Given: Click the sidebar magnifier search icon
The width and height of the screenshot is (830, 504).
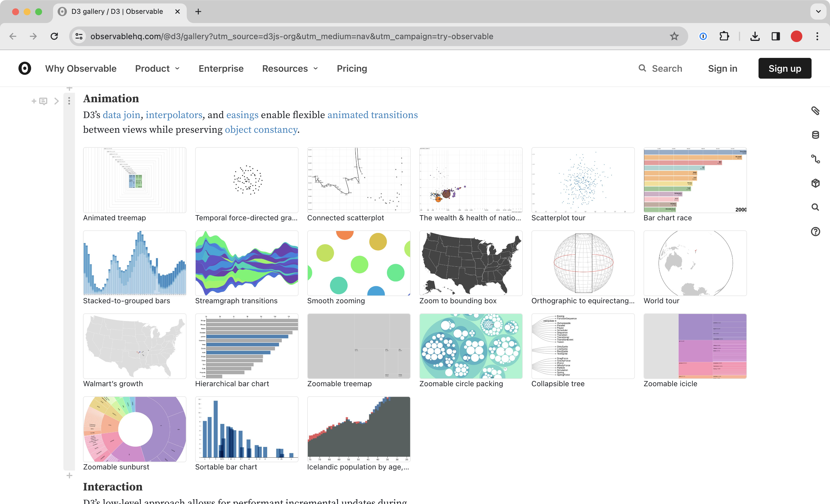Looking at the screenshot, I should [815, 207].
